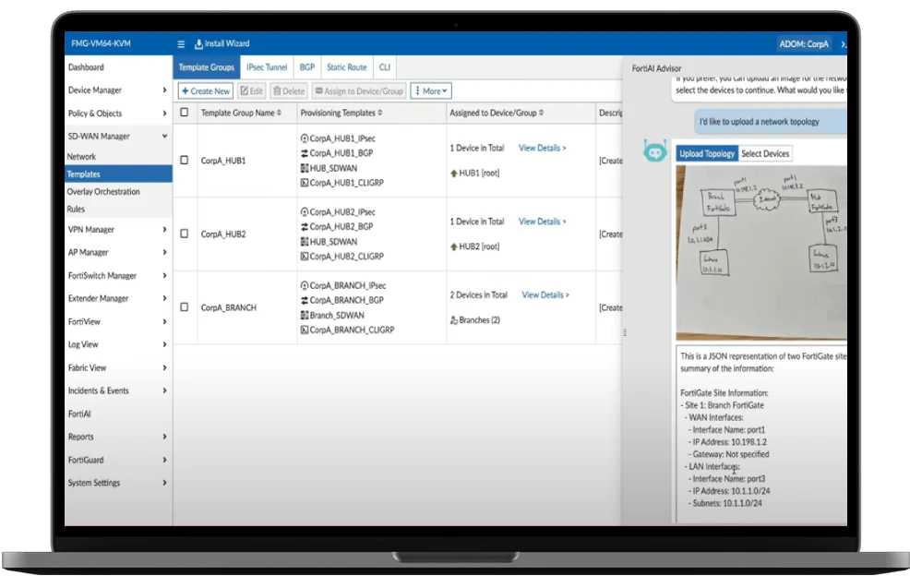Toggle the select-all checkbox in table header
Viewport: 910px width, 588px height.
coord(185,113)
